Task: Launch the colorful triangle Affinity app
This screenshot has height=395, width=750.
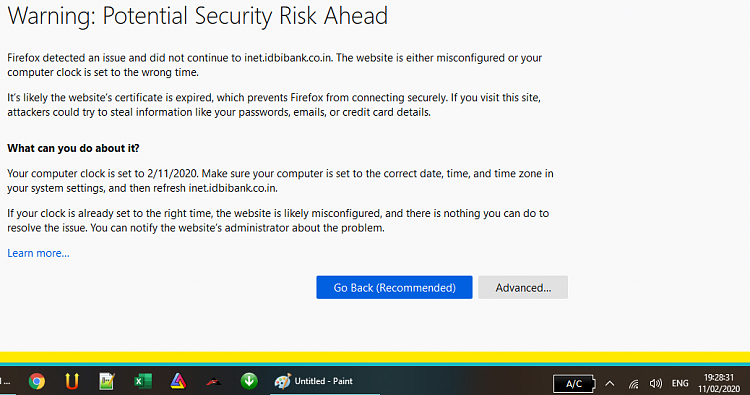Action: (x=178, y=381)
